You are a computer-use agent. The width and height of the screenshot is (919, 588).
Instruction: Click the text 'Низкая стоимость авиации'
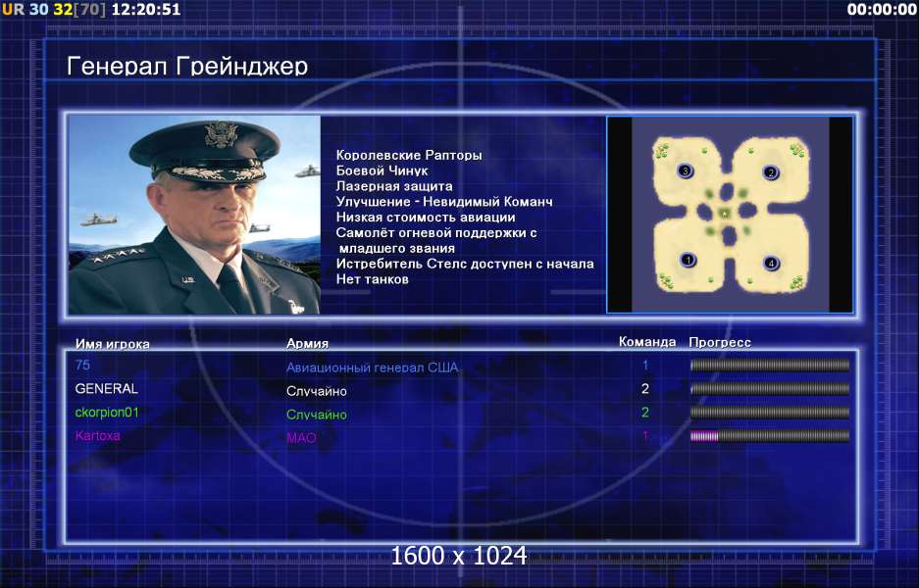point(426,218)
